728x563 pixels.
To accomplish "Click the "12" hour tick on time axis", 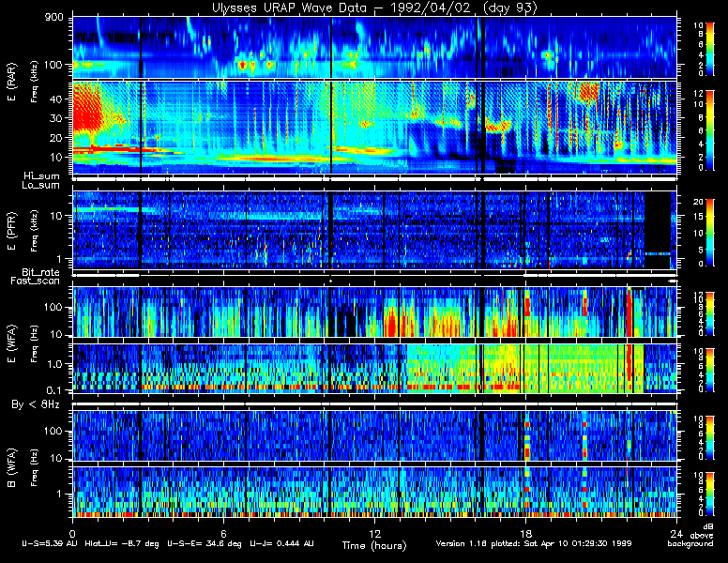I will pos(374,533).
